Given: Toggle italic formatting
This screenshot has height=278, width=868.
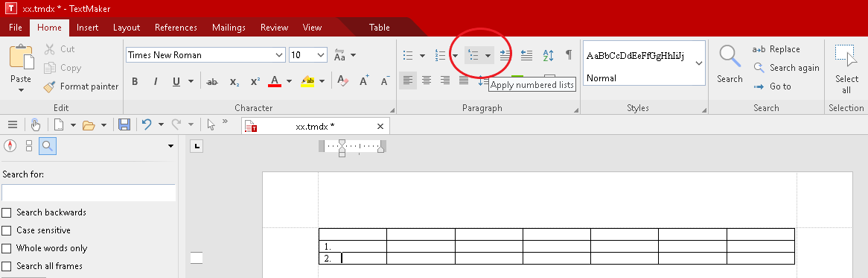Looking at the screenshot, I should point(156,81).
